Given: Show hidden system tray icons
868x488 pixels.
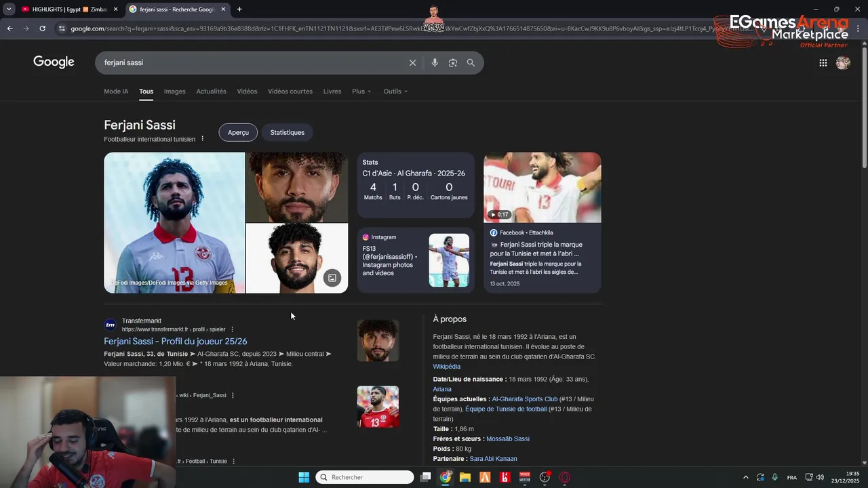Looking at the screenshot, I should point(746,477).
